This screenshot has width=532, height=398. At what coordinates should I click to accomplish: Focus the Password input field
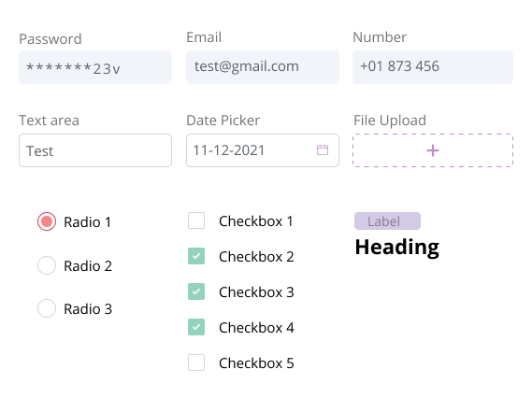[95, 67]
